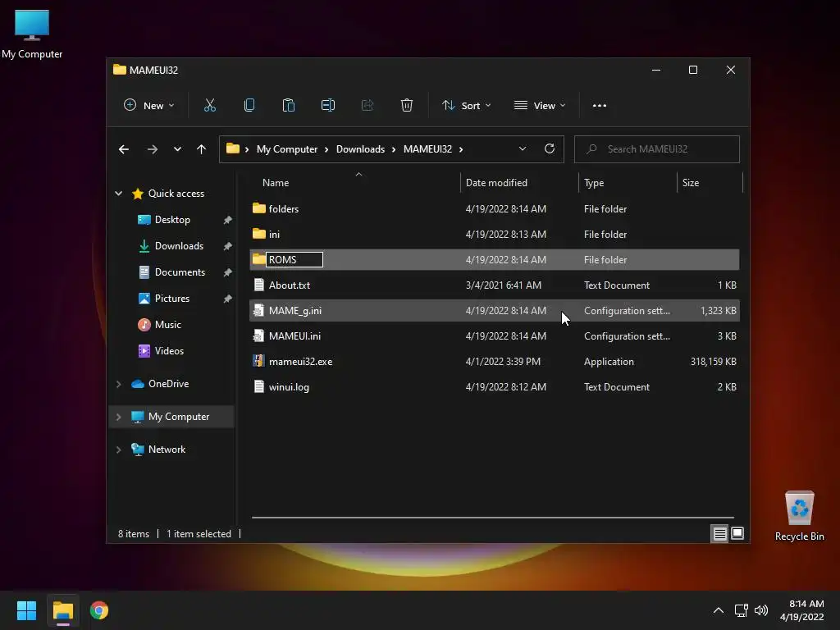840x630 pixels.
Task: Click the Downloads breadcrumb segment
Action: pyautogui.click(x=361, y=149)
